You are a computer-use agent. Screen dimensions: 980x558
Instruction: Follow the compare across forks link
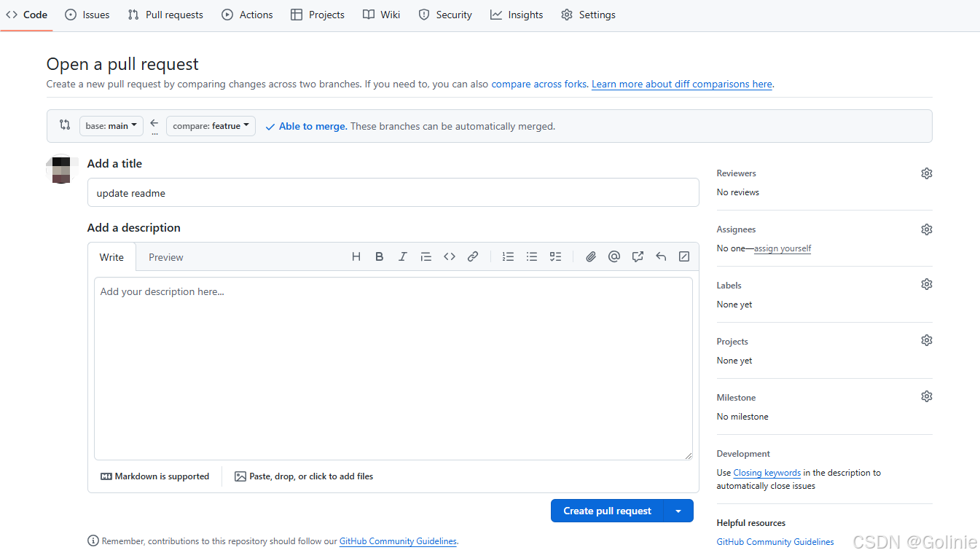point(539,84)
